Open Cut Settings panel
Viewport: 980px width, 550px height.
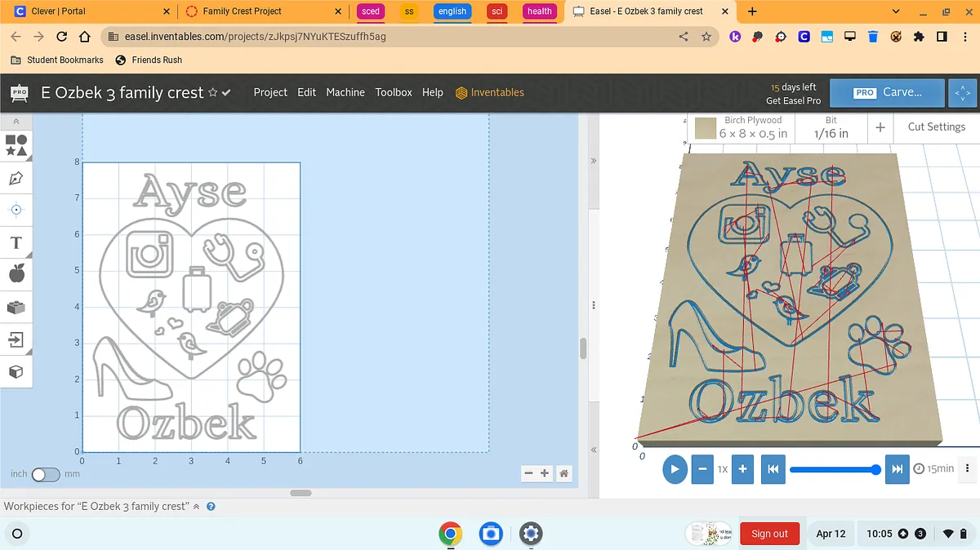[x=936, y=126]
